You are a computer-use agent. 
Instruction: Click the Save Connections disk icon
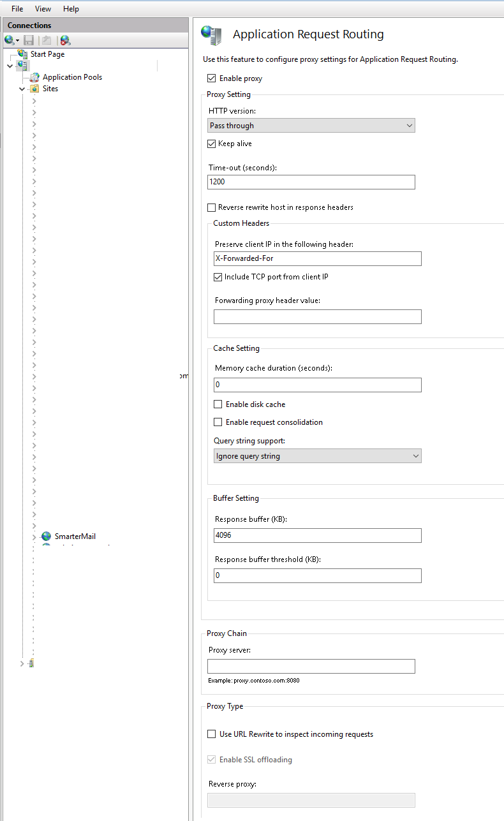(x=28, y=40)
